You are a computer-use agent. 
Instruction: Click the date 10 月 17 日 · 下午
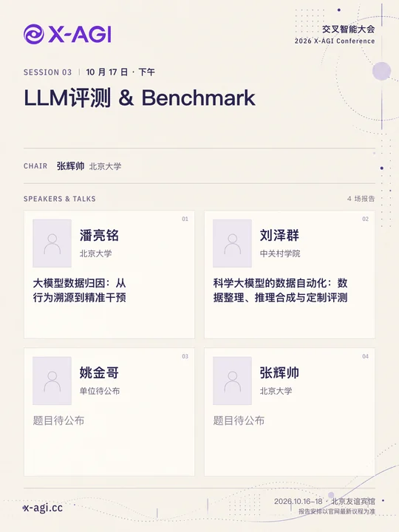[120, 72]
